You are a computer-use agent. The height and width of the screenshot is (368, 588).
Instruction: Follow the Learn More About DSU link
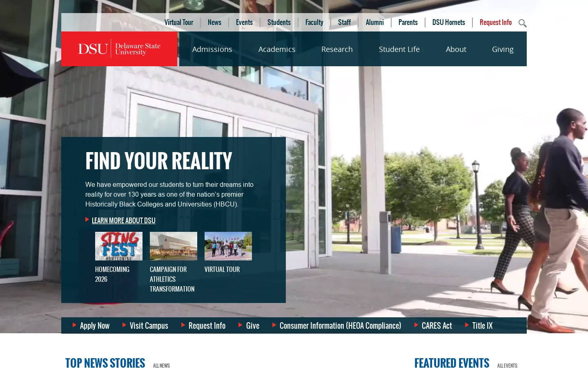tap(123, 220)
